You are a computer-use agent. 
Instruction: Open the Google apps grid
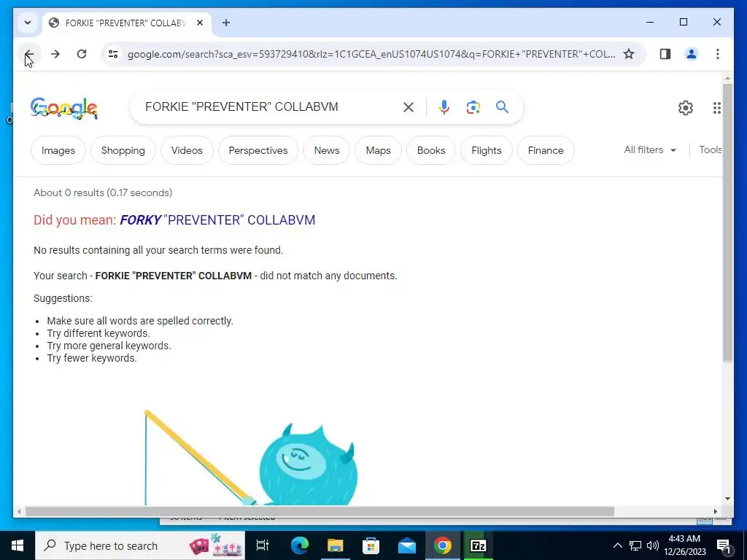tap(717, 108)
